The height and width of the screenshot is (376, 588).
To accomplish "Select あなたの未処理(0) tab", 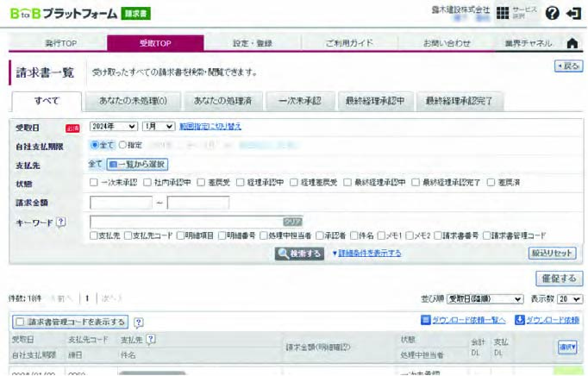I will (x=133, y=101).
